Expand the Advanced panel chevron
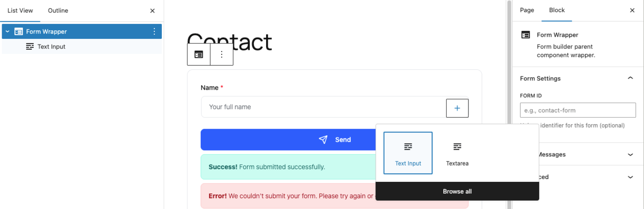 [x=630, y=177]
